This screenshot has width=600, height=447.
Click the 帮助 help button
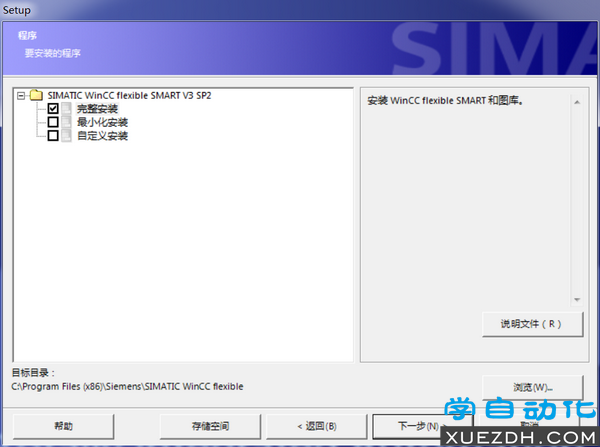(x=64, y=426)
